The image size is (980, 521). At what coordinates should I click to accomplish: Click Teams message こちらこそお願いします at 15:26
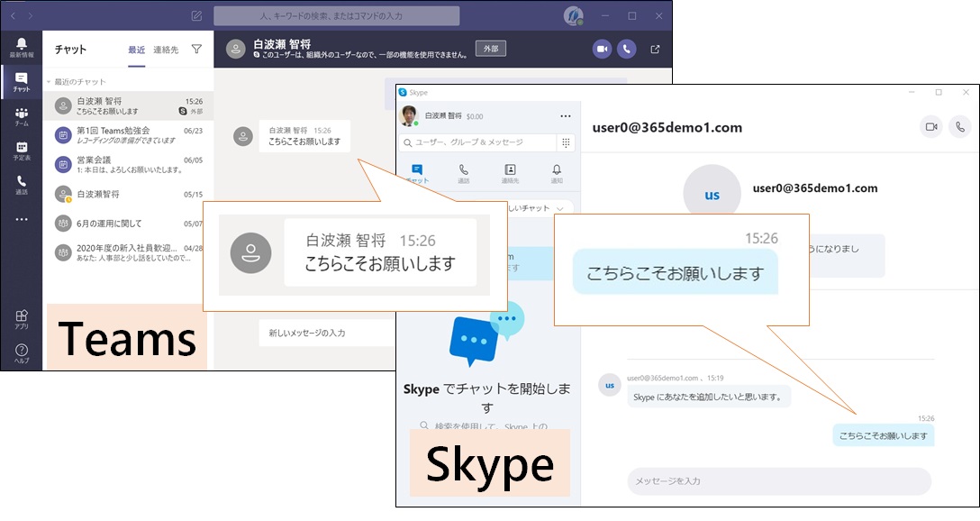(x=304, y=136)
